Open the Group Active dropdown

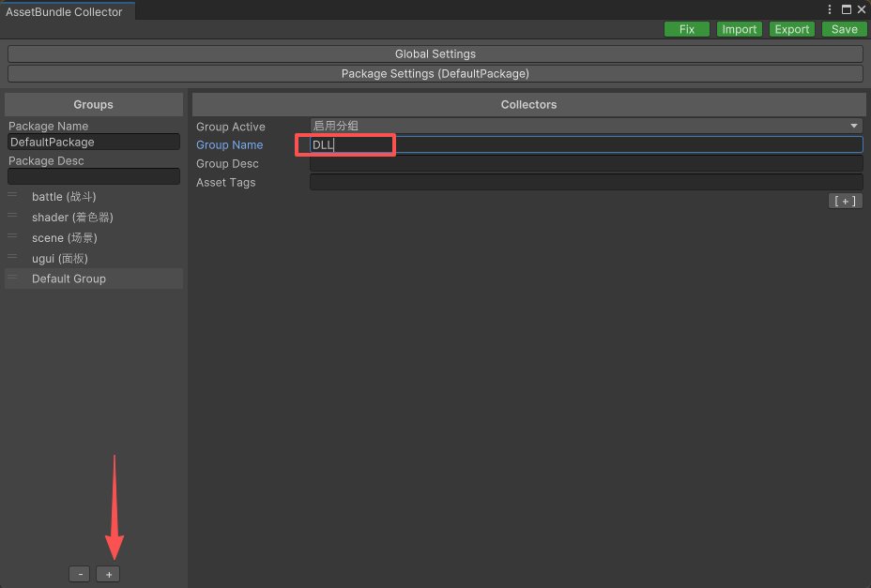586,126
